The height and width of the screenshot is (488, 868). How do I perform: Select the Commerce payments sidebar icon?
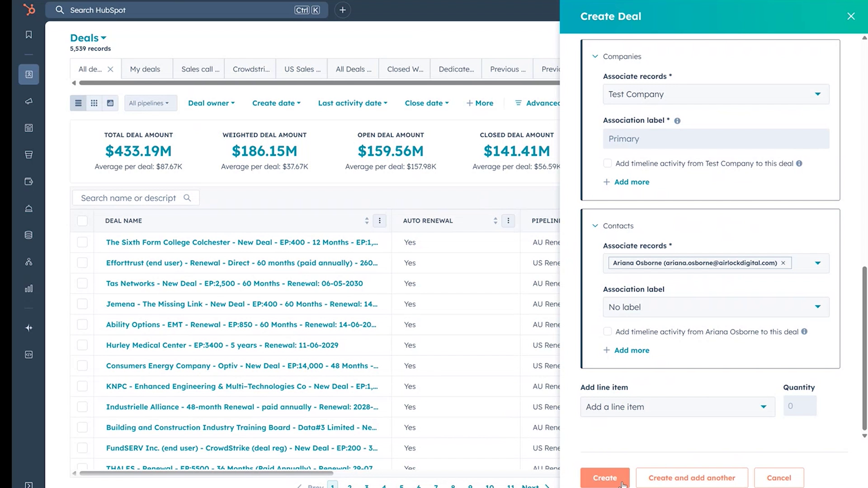coord(28,154)
